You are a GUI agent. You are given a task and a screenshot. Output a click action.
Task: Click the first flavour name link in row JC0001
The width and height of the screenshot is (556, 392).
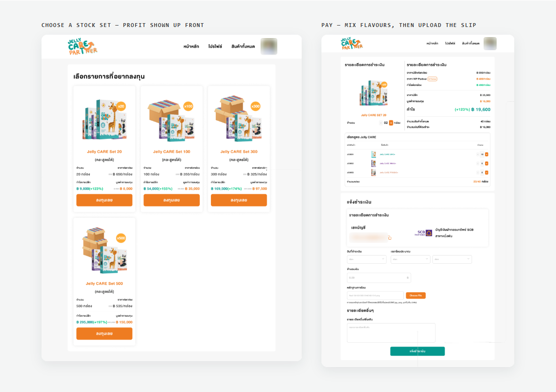pos(387,154)
